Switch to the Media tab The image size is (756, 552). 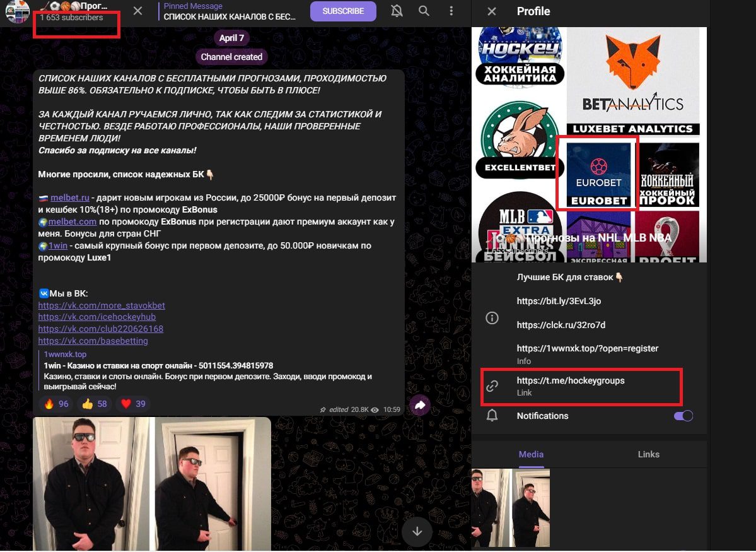point(531,454)
